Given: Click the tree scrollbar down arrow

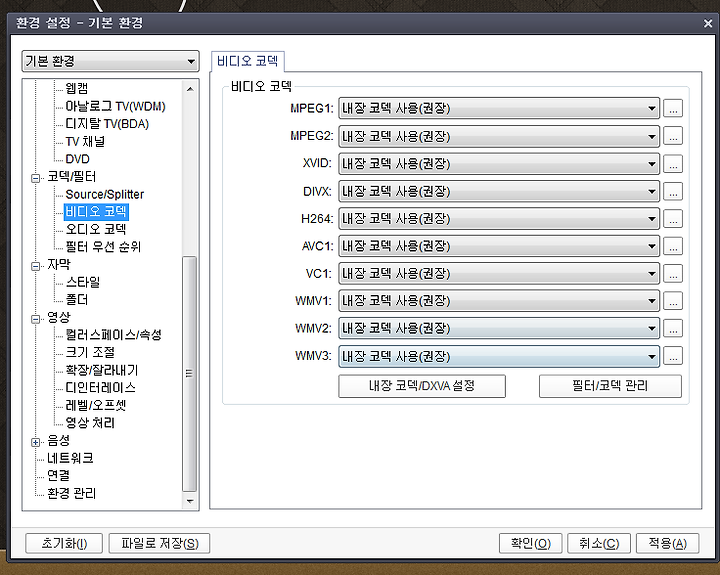Looking at the screenshot, I should coord(190,501).
